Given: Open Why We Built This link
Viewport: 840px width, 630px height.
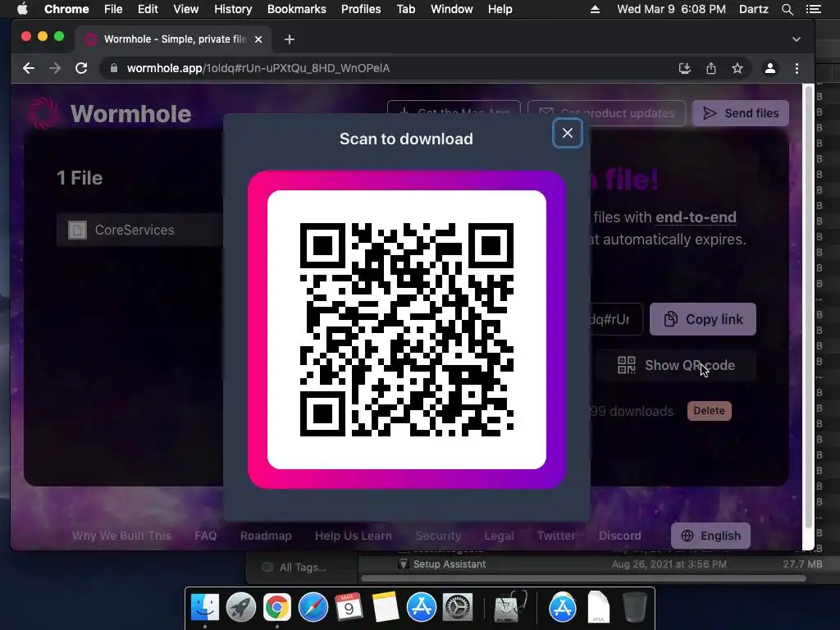Looking at the screenshot, I should 121,536.
